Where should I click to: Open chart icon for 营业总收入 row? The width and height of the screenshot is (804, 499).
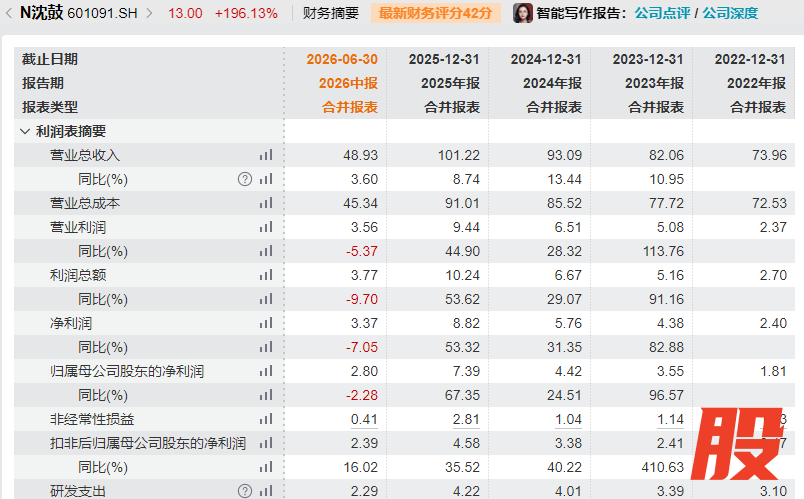[x=266, y=155]
